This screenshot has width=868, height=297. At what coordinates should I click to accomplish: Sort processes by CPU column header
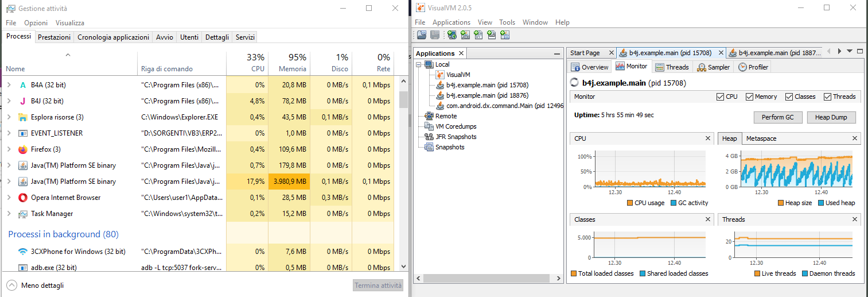(x=247, y=63)
